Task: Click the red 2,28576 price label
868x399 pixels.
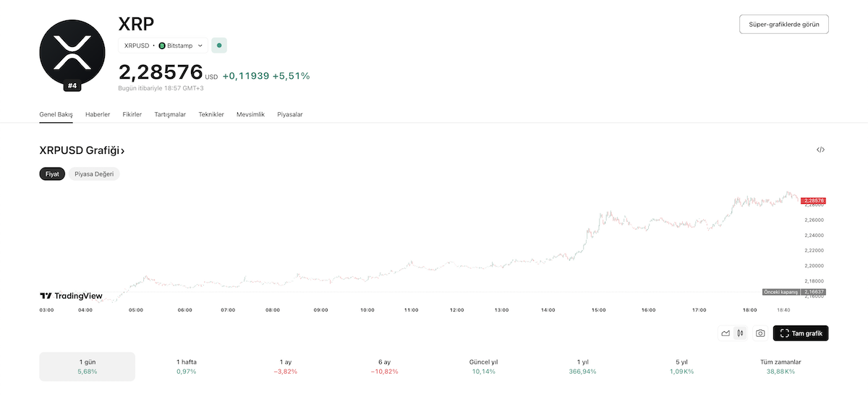Action: click(x=814, y=200)
